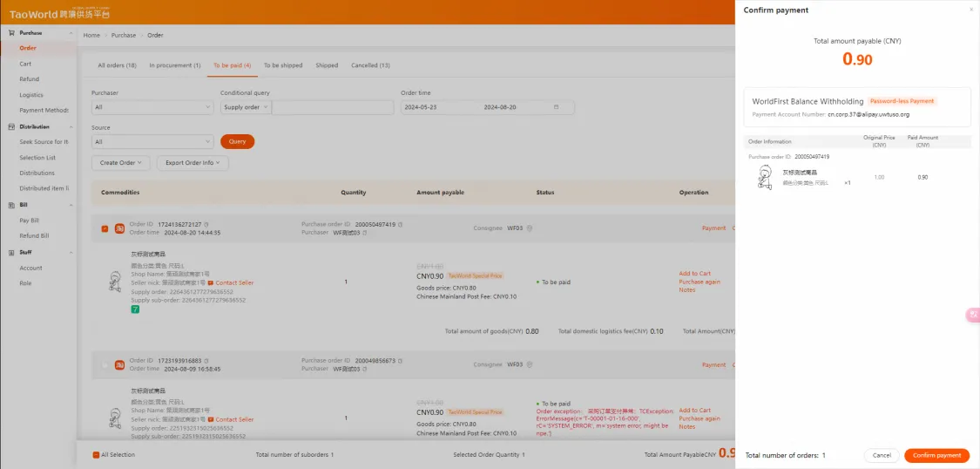Click the orange Query button
The height and width of the screenshot is (469, 980).
tap(238, 141)
